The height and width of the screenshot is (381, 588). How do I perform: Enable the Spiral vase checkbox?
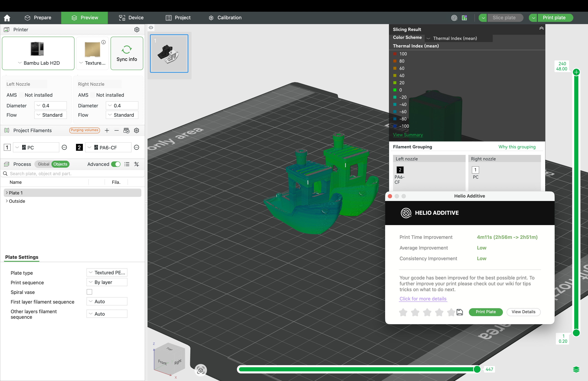89,292
